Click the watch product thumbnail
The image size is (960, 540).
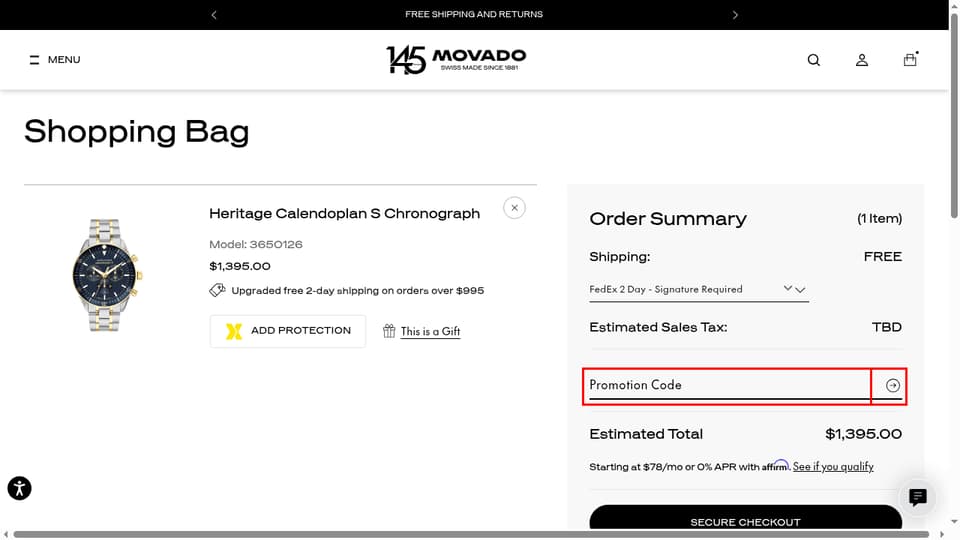pos(107,275)
